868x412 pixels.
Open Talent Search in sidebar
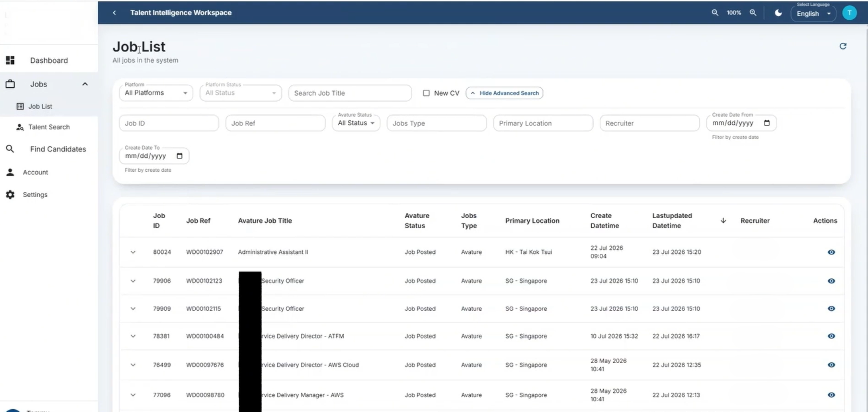(x=49, y=127)
